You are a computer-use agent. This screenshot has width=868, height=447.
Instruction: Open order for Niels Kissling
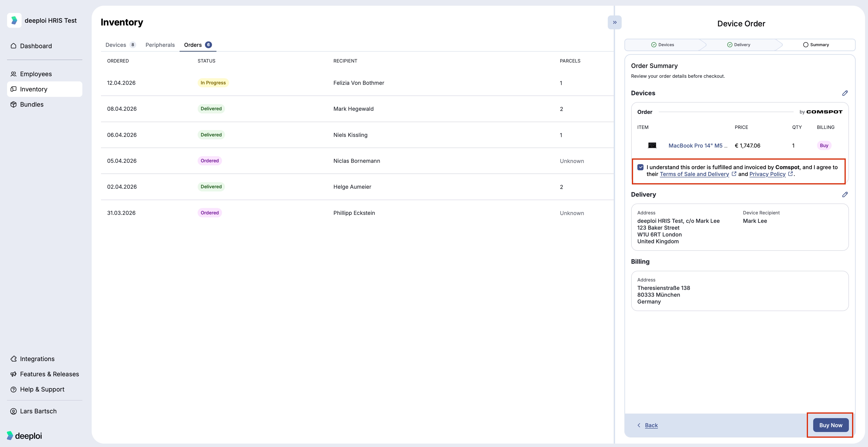coord(357,135)
